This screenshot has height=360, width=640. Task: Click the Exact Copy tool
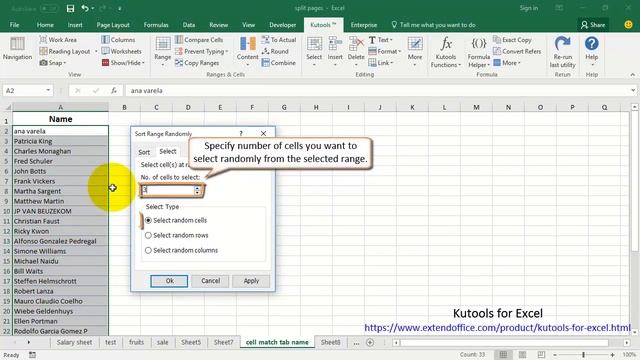point(512,40)
